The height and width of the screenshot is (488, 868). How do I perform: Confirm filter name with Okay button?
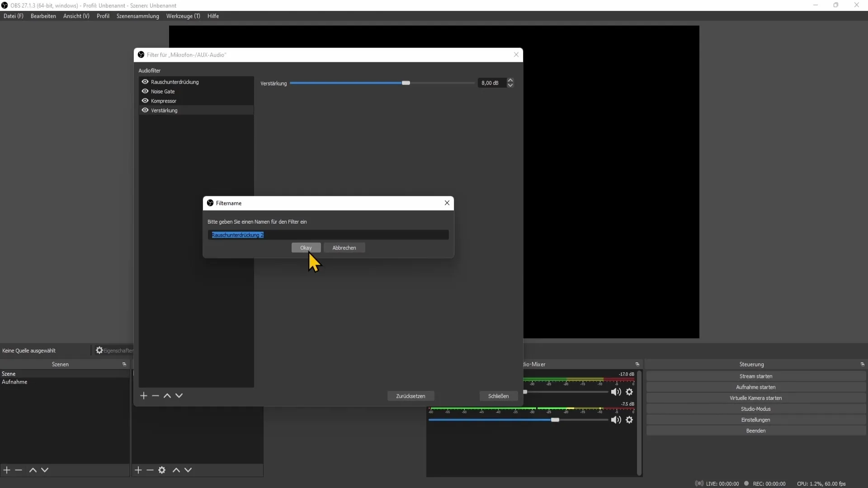coord(306,248)
